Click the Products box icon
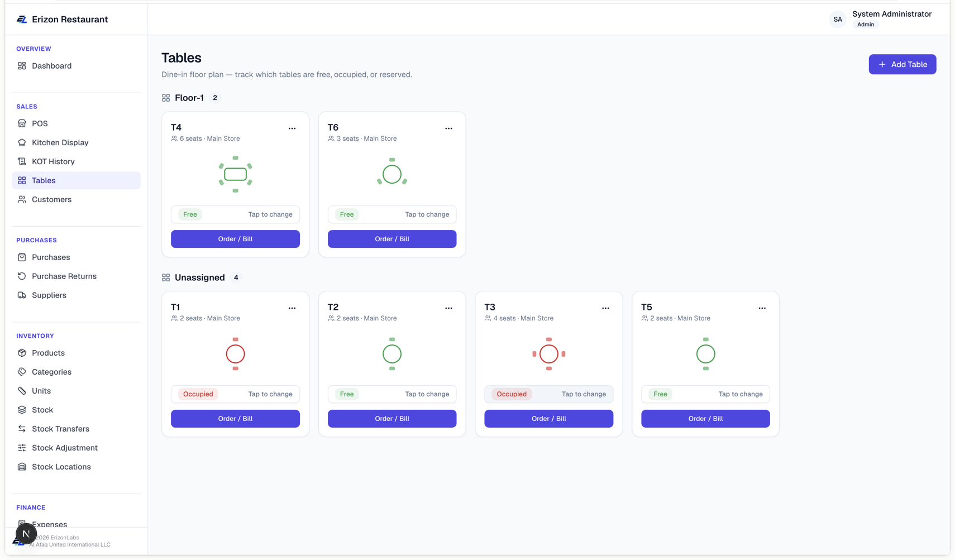This screenshot has width=955, height=560. 22,353
